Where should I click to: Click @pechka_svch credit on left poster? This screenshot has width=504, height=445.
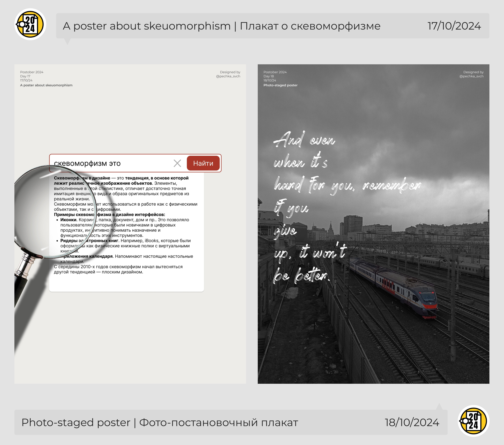tap(228, 76)
